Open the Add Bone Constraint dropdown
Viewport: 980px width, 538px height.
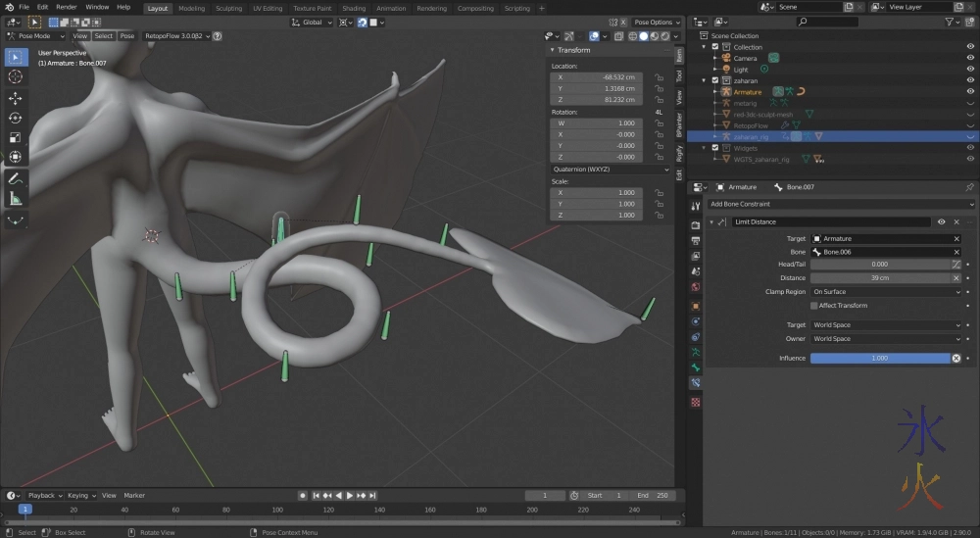[833, 204]
